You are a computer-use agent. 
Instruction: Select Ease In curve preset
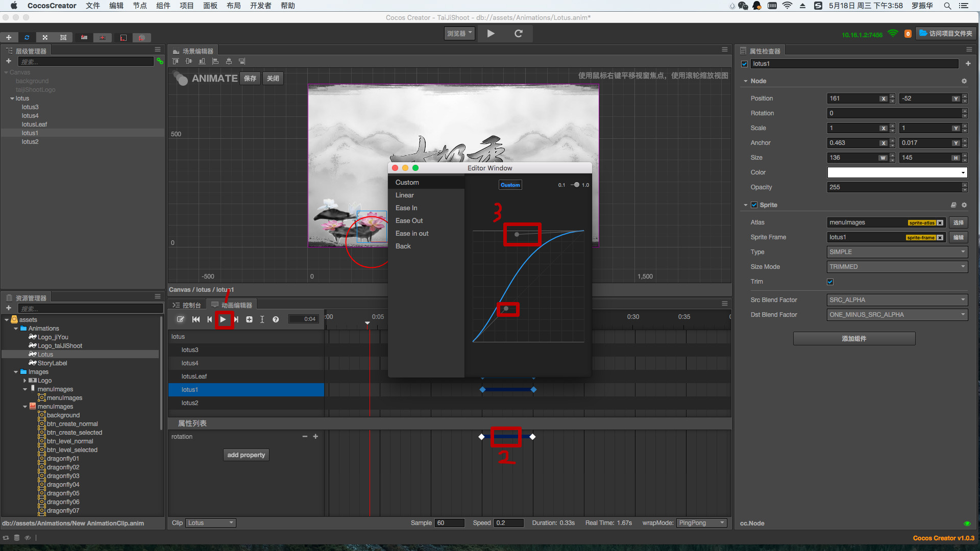click(406, 208)
